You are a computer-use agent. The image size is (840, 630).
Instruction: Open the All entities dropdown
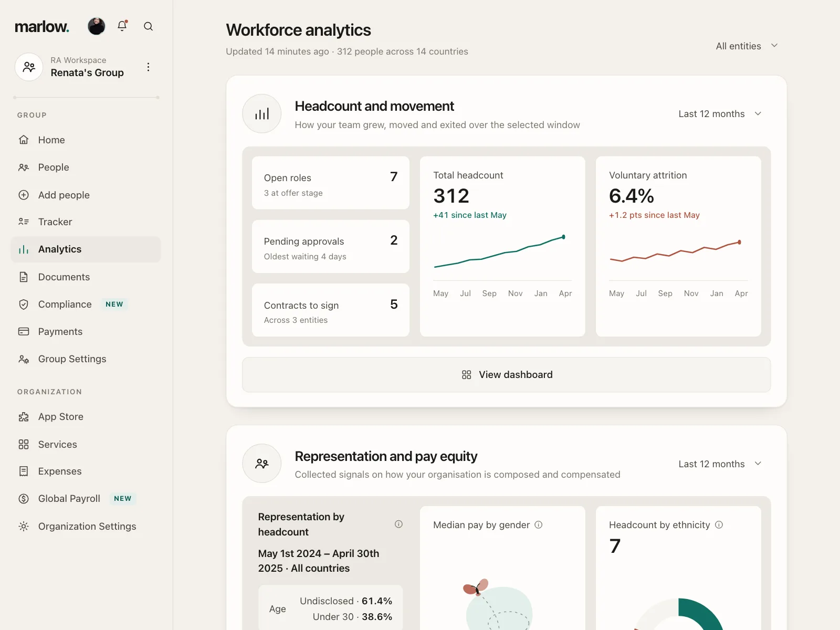(x=747, y=46)
